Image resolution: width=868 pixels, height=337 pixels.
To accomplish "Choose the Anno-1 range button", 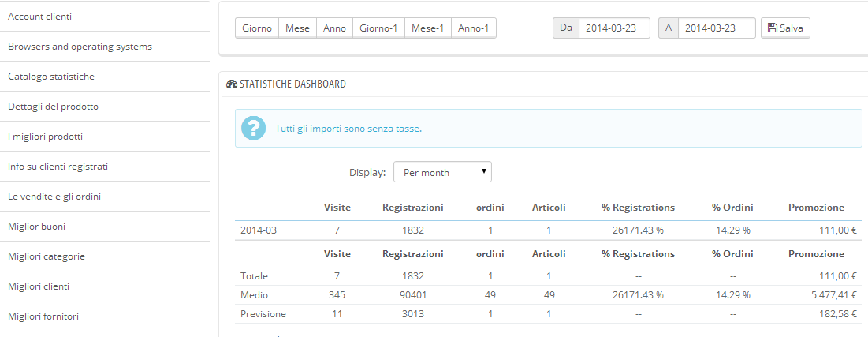I will [x=473, y=28].
